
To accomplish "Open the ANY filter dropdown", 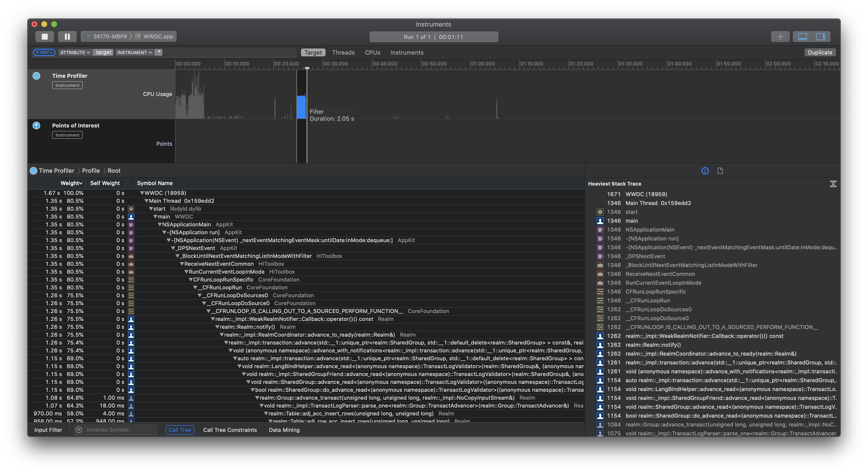I will point(44,52).
